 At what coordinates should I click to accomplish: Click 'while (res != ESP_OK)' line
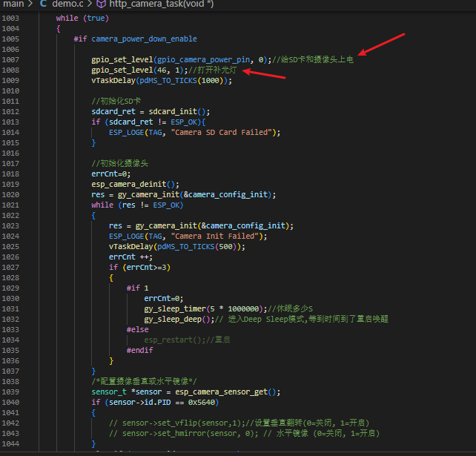(137, 205)
